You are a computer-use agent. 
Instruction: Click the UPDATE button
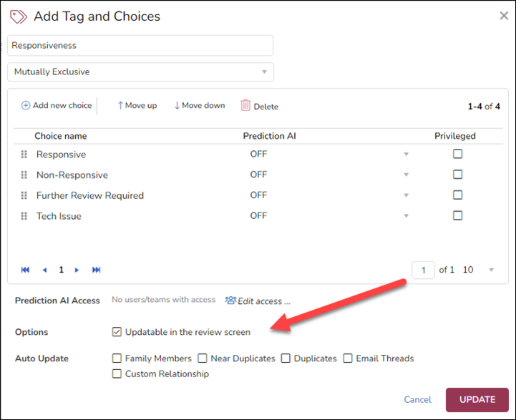coord(477,400)
